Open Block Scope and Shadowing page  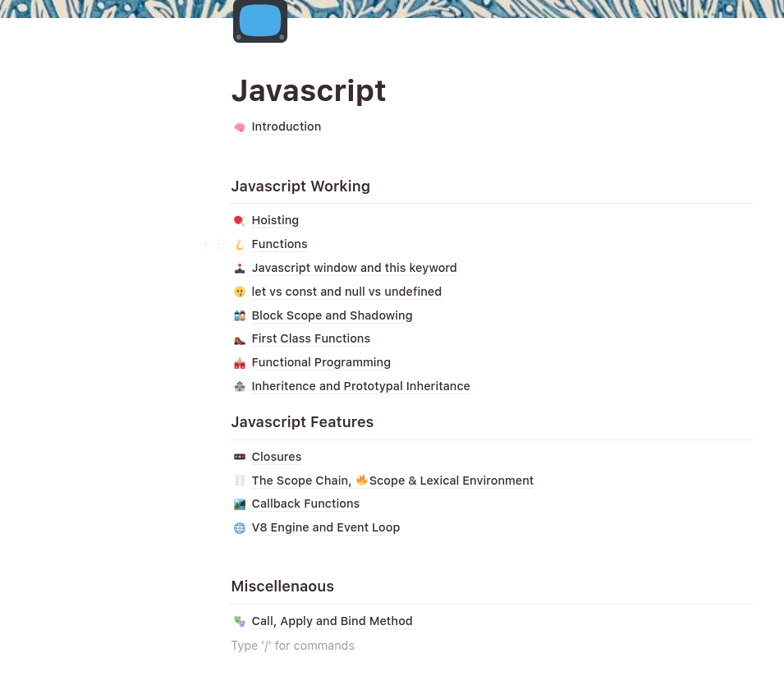click(332, 315)
